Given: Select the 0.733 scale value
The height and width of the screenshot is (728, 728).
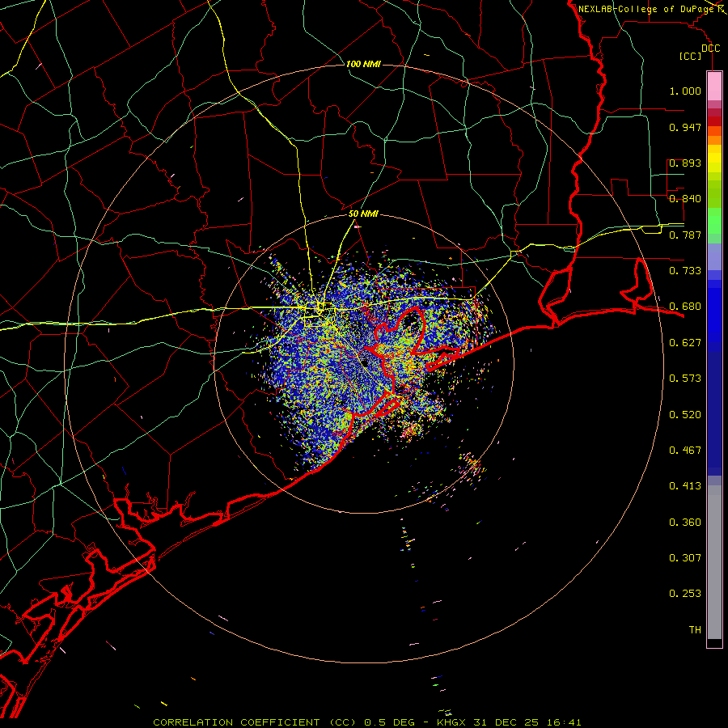Looking at the screenshot, I should (685, 271).
